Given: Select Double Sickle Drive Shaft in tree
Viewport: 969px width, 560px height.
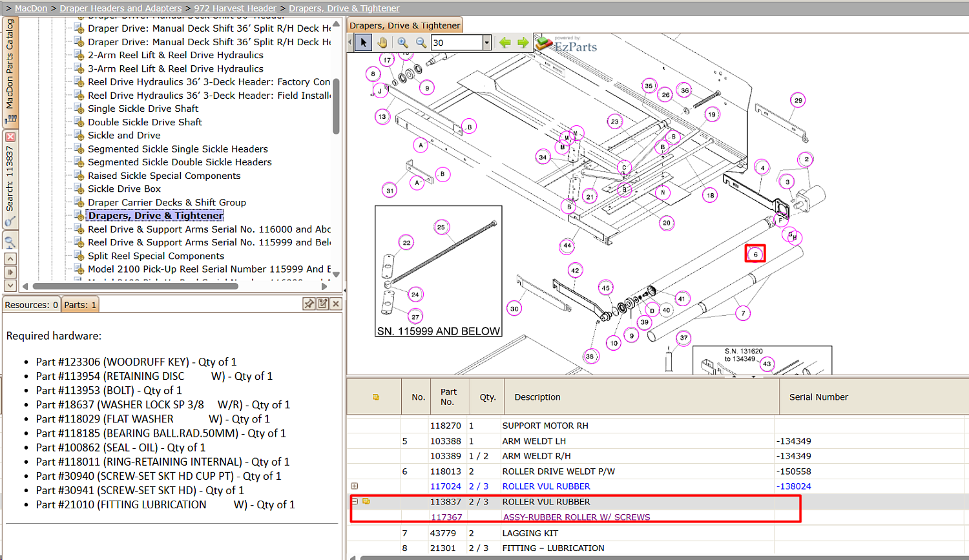Looking at the screenshot, I should (145, 122).
